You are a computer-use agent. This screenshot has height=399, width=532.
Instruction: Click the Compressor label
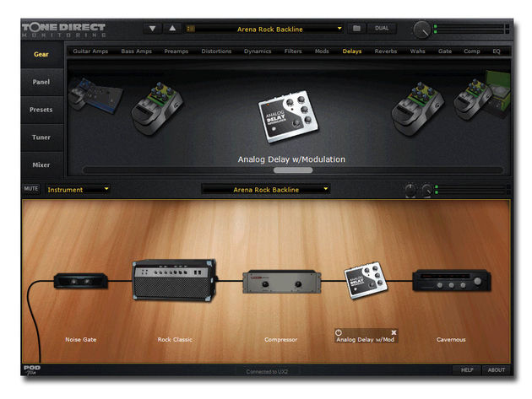coord(281,339)
